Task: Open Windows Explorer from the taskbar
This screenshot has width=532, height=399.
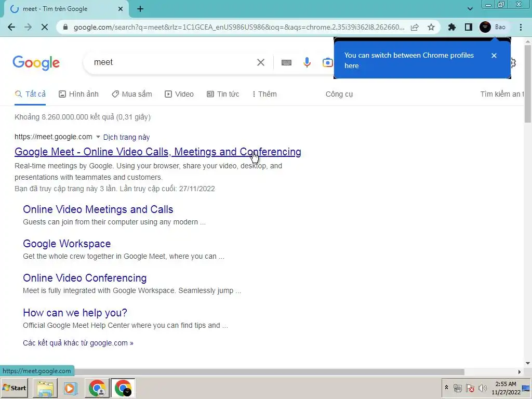Action: tap(45, 388)
